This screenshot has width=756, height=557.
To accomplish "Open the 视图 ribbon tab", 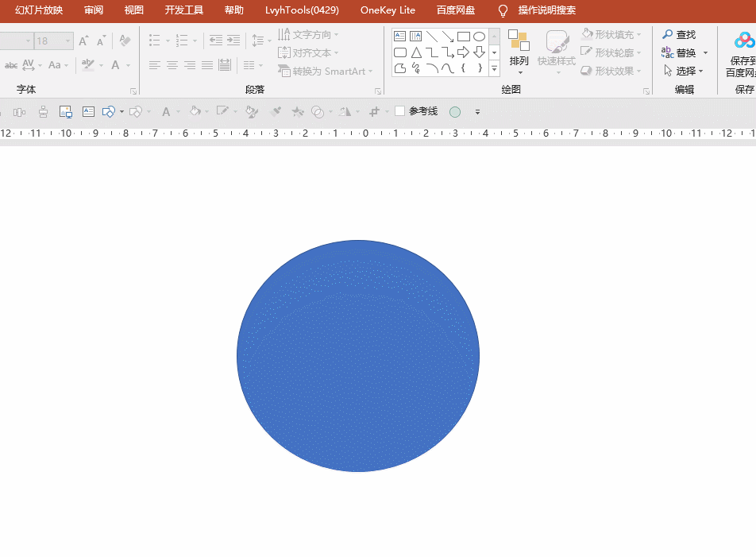I will tap(133, 10).
